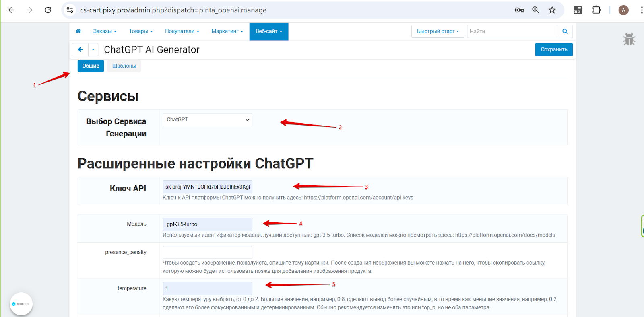Click the Сохранить button

click(x=554, y=49)
